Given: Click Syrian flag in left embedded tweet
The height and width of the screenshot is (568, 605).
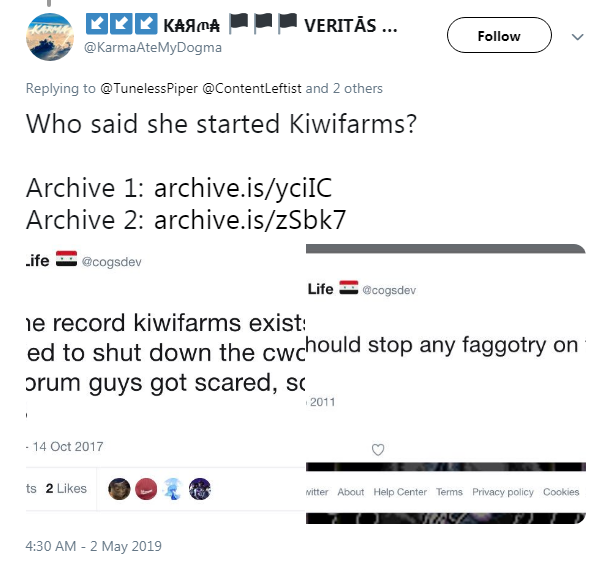Looking at the screenshot, I should (x=66, y=259).
